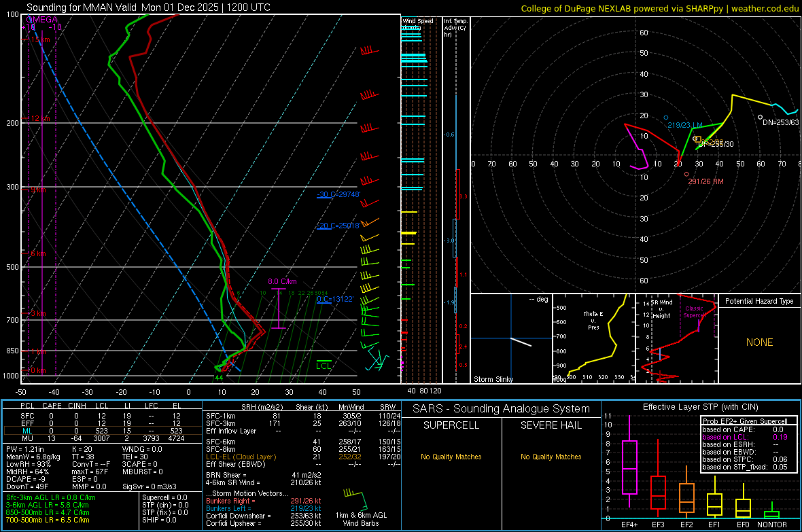Click the 'BRN Shear =' row
Viewport: 802px width, 532px height.
(264, 475)
